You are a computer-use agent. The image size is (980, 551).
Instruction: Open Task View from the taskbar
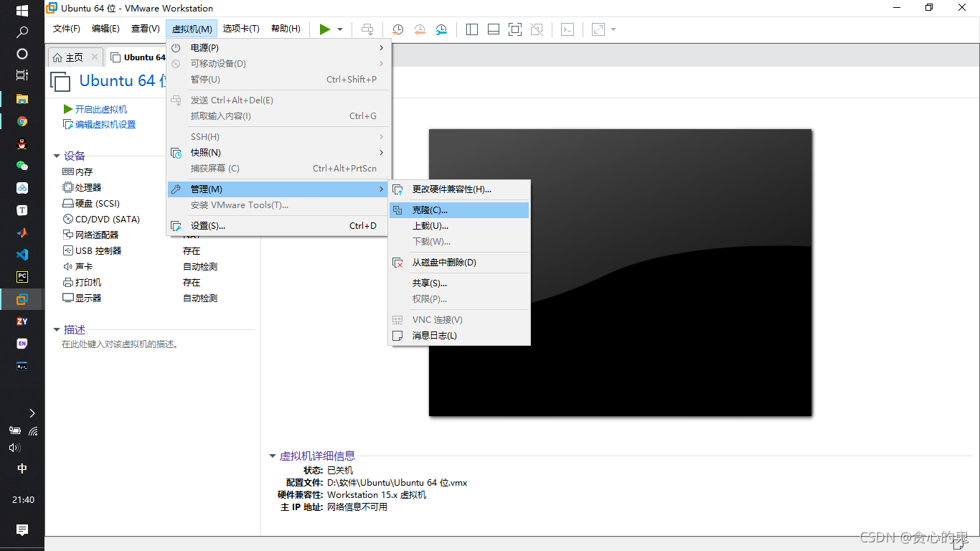tap(22, 75)
